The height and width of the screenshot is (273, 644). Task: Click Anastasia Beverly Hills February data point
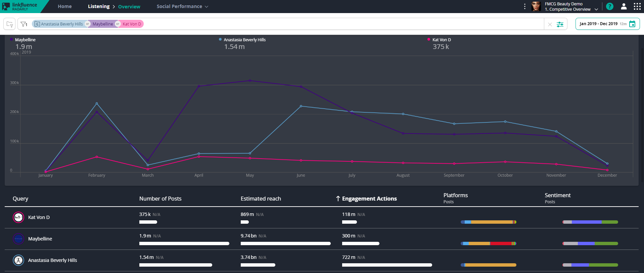[97, 103]
